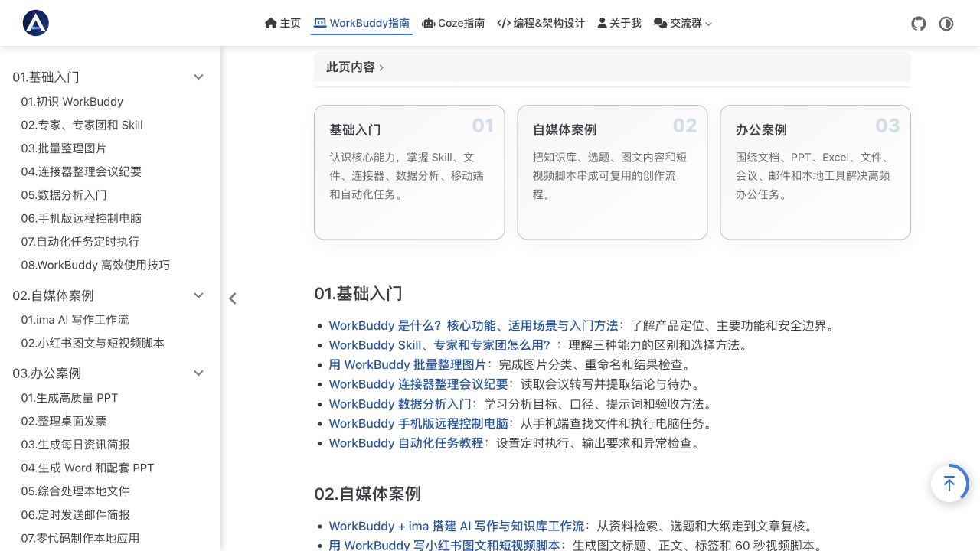Open sidebar item 07.零代码制作本地应用

coord(80,538)
